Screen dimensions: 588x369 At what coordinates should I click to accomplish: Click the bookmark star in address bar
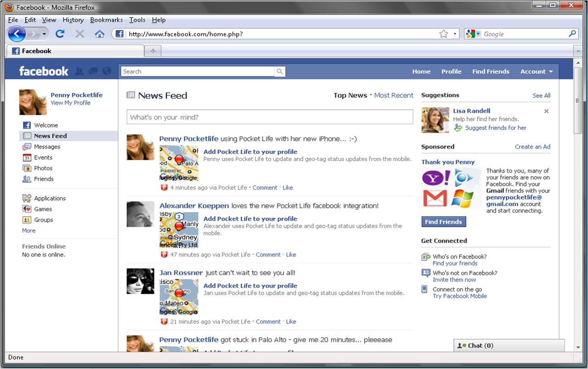tap(443, 34)
